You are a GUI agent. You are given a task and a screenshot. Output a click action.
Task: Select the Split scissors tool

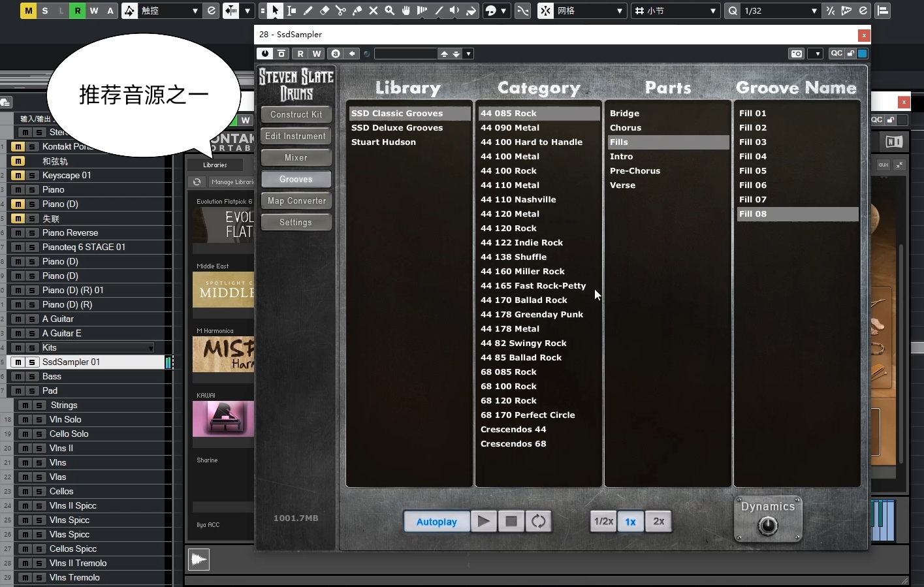point(340,10)
